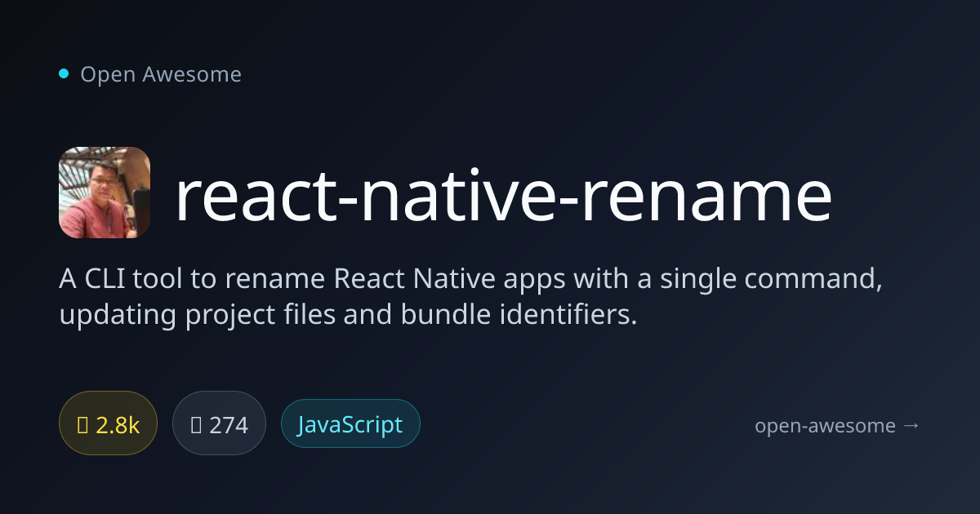This screenshot has width=980, height=514.
Task: Click the author avatar photo
Action: [x=105, y=193]
